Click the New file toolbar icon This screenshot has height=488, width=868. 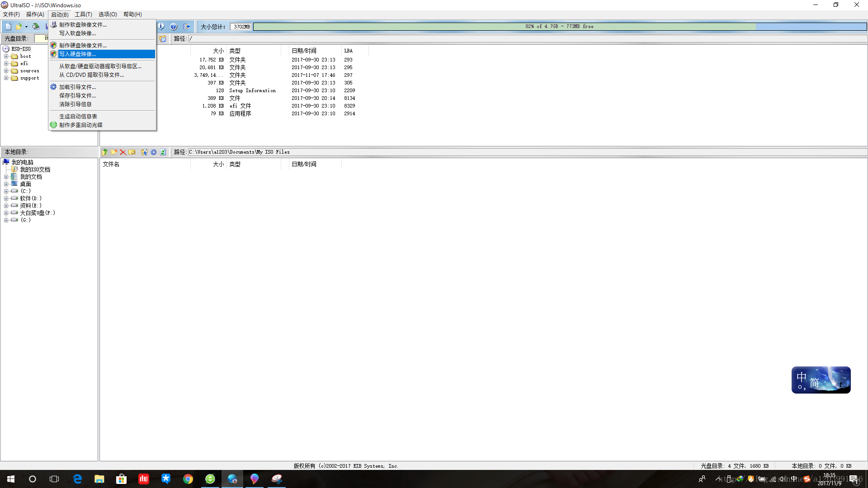click(x=8, y=27)
